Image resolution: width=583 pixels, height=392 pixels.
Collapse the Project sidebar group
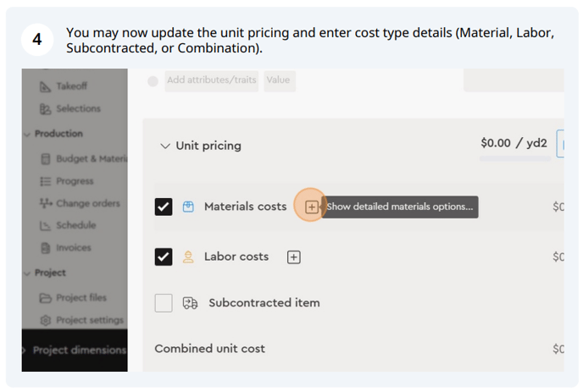coord(27,273)
